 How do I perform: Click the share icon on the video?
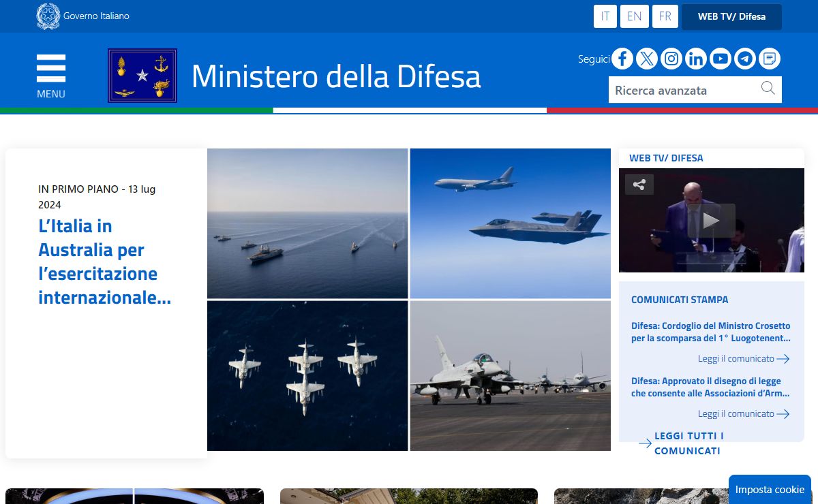pyautogui.click(x=639, y=185)
